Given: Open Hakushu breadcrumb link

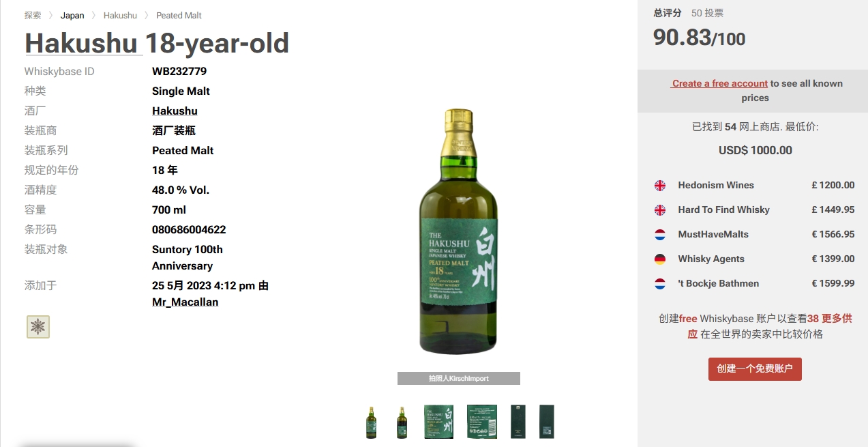Looking at the screenshot, I should click(x=120, y=15).
